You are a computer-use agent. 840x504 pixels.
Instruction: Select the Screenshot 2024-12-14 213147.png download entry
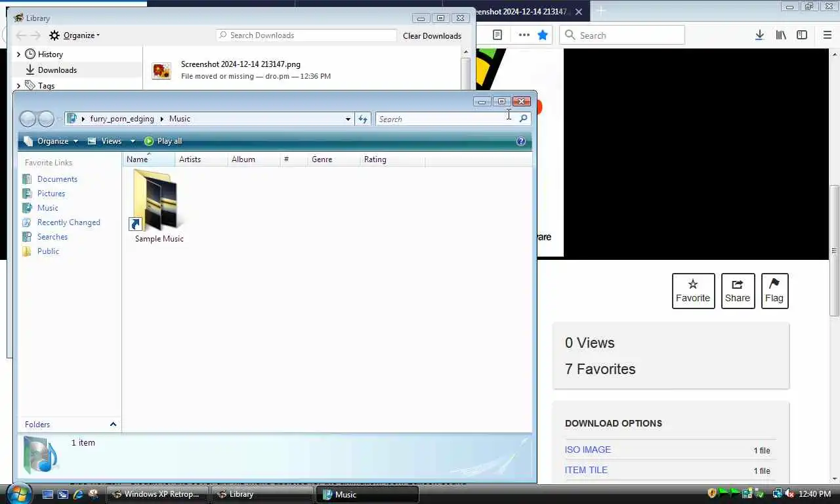click(303, 70)
